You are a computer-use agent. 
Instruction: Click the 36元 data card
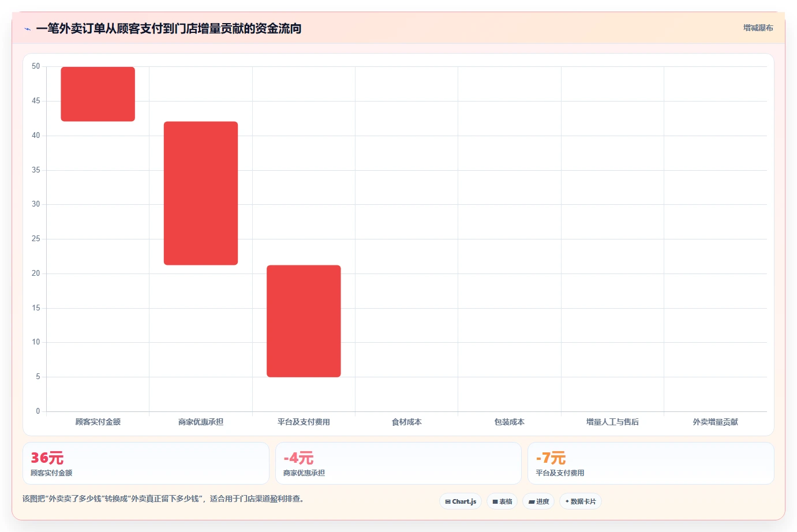146,463
